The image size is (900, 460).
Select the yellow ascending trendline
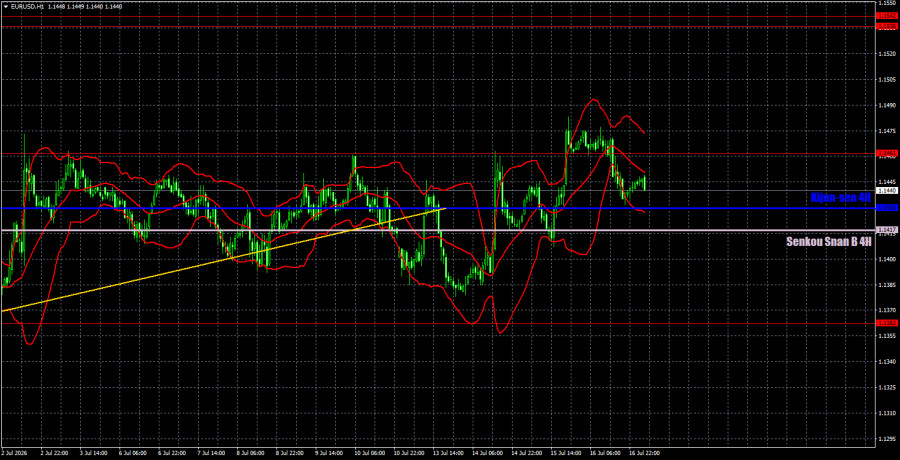pyautogui.click(x=224, y=260)
